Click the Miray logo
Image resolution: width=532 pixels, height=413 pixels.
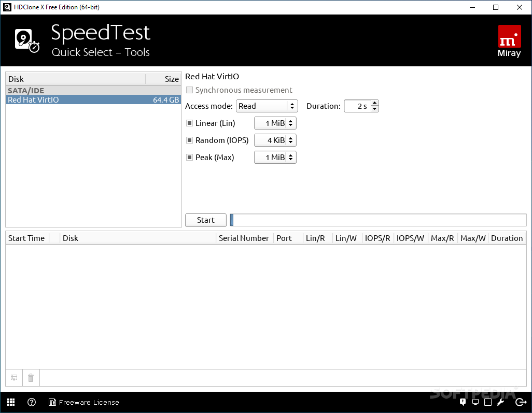coord(509,41)
